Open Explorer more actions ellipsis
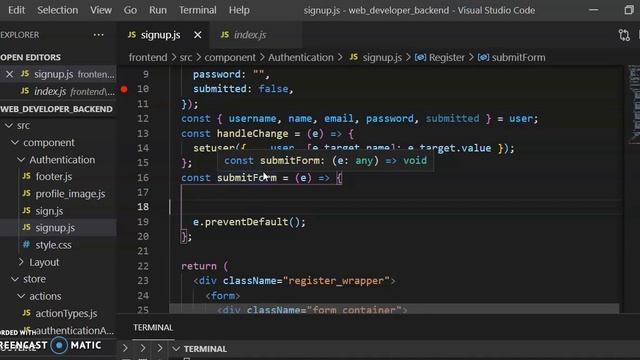 coord(98,35)
